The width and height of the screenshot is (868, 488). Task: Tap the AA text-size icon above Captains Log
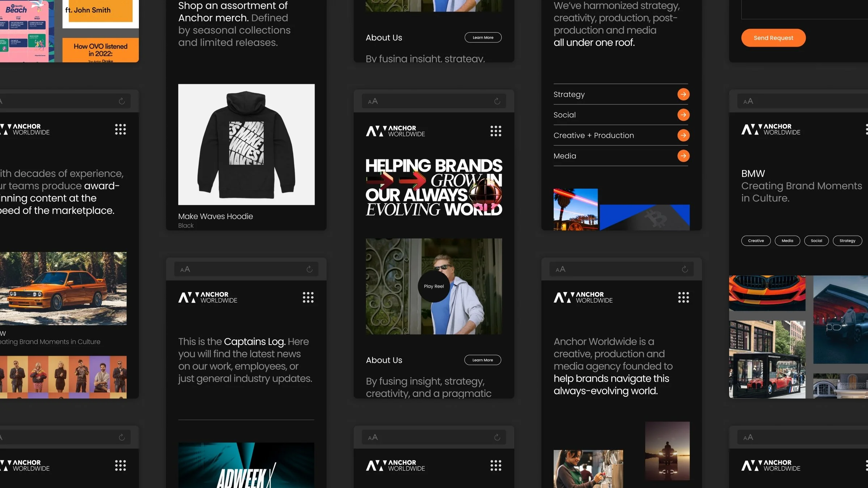(x=185, y=269)
